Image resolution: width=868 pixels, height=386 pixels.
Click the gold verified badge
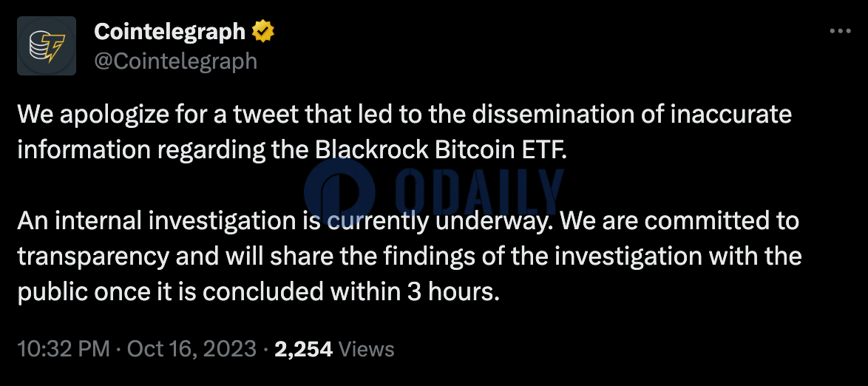click(263, 33)
